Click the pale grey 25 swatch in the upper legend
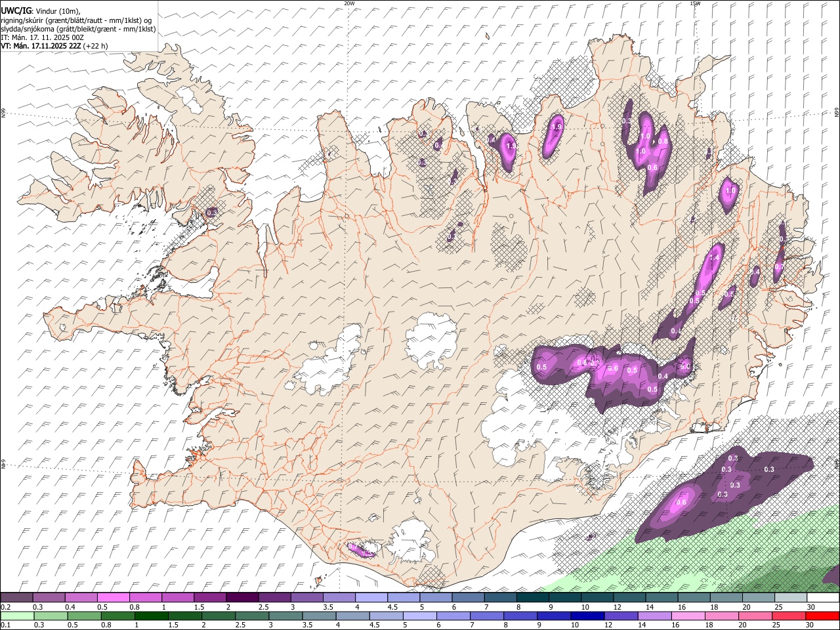This screenshot has height=630, width=840. [791, 598]
